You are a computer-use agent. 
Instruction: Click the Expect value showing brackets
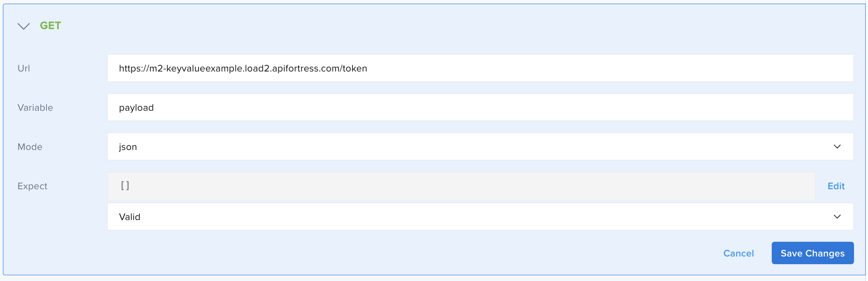[x=125, y=185]
